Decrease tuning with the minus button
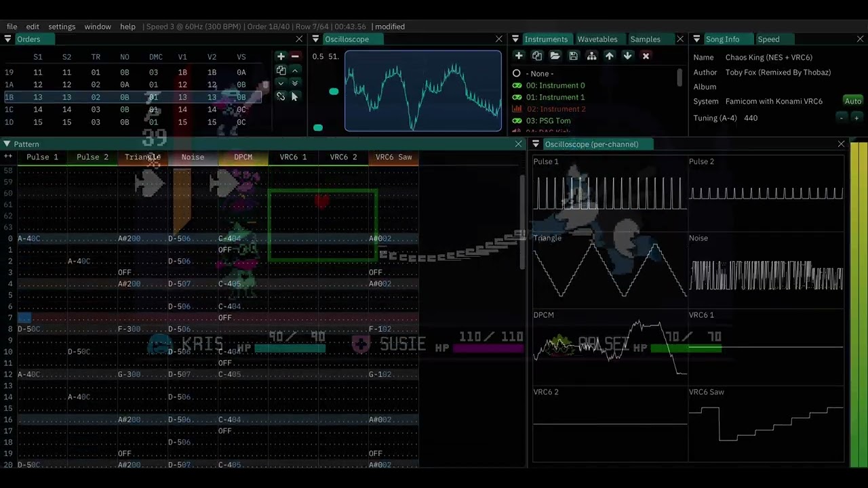The height and width of the screenshot is (488, 868). (842, 118)
